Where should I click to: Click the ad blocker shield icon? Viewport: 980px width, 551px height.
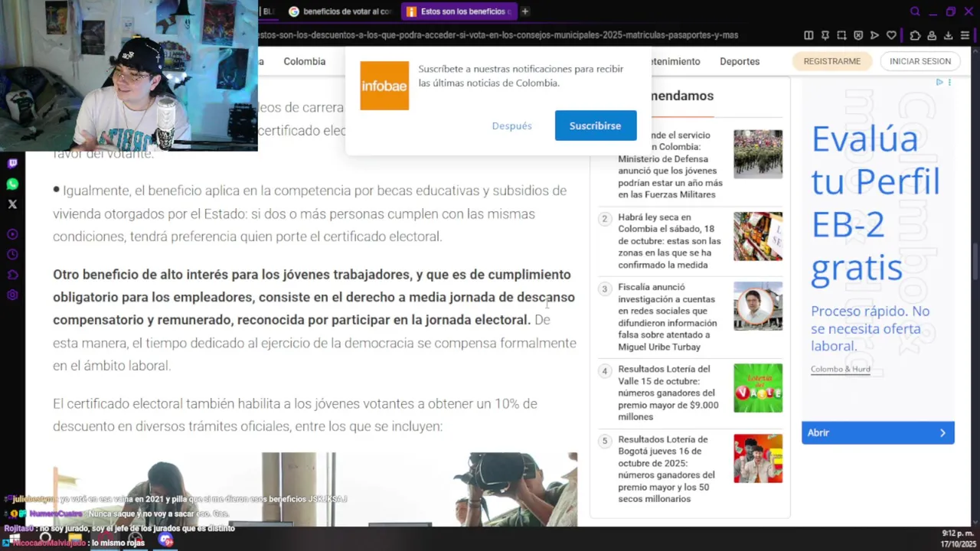coord(858,35)
